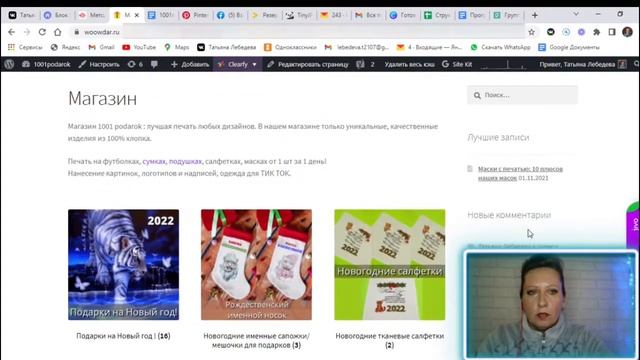The height and width of the screenshot is (360, 640).
Task: Expand the tab search chevron
Action: click(576, 14)
